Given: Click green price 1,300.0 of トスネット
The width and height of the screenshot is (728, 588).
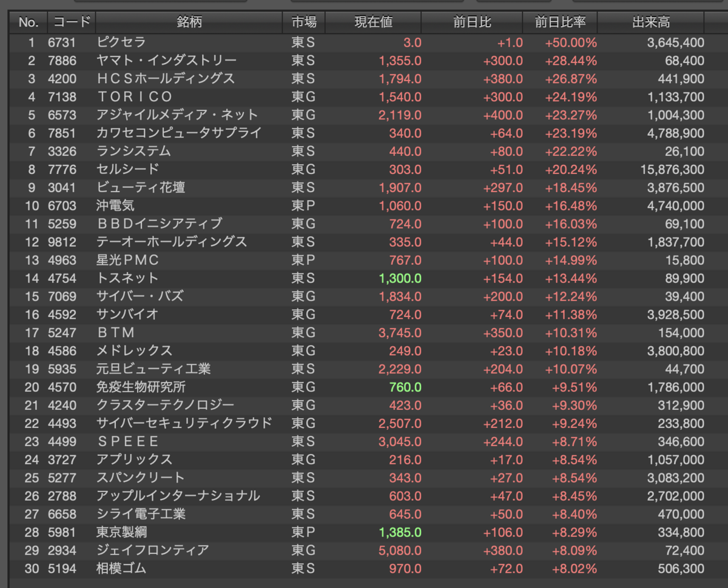Looking at the screenshot, I should click(x=400, y=278).
